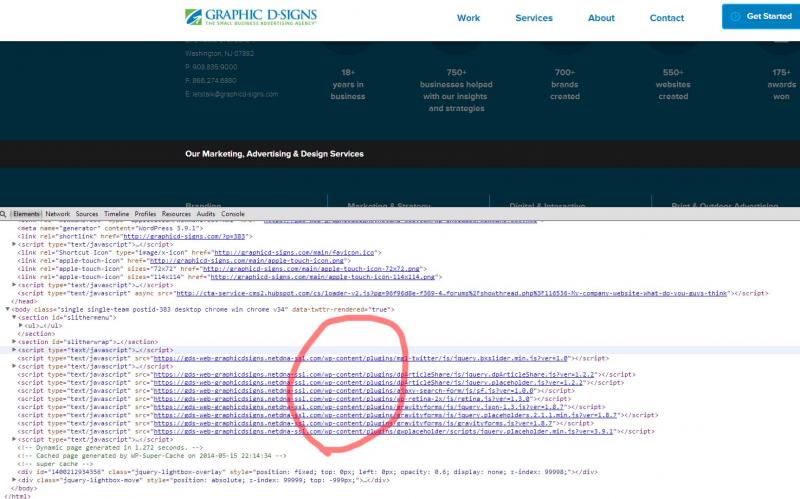Click the 750+ businesses helped stat

pyautogui.click(x=456, y=90)
